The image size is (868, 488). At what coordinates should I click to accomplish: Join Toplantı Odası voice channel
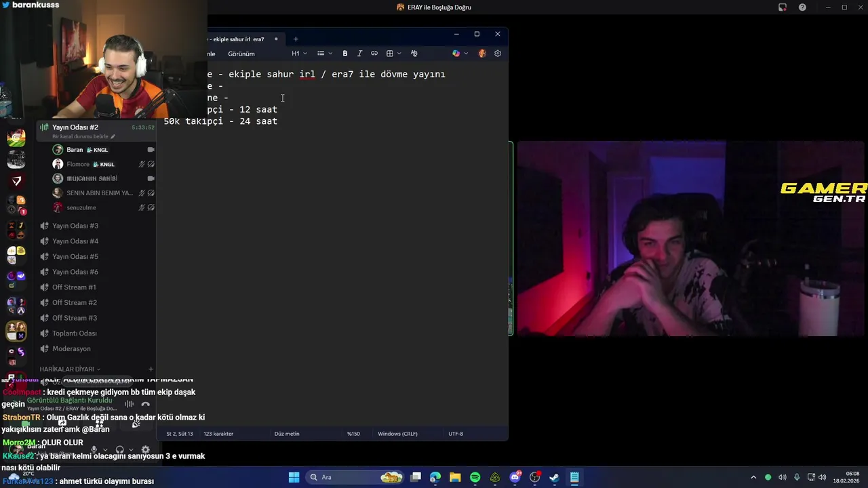pos(75,333)
